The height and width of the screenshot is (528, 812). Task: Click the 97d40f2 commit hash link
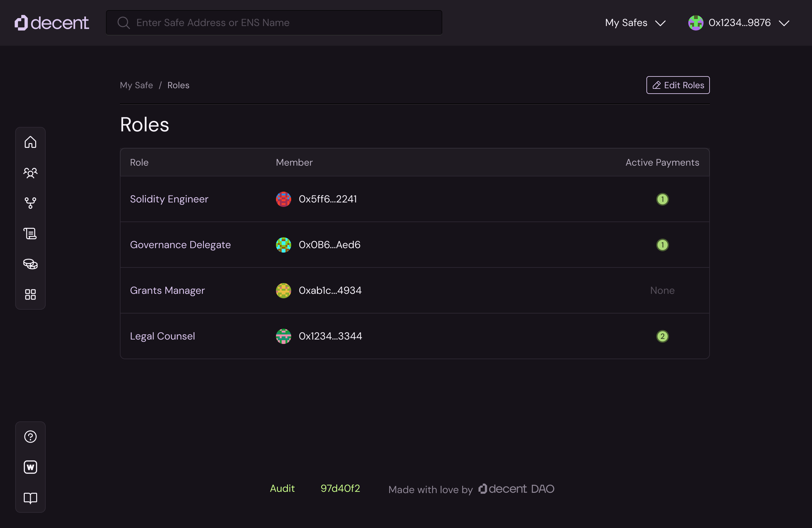[340, 488]
